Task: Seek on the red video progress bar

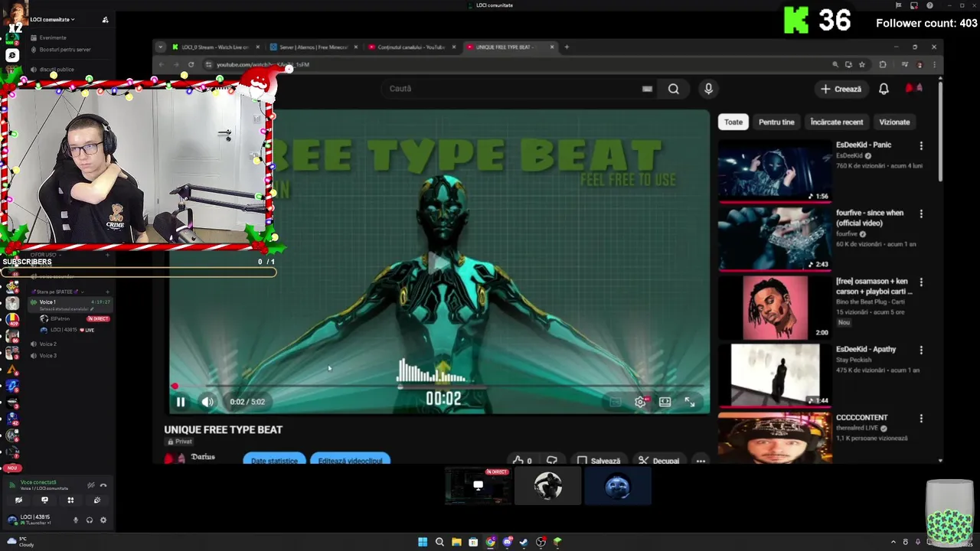Action: (438, 386)
